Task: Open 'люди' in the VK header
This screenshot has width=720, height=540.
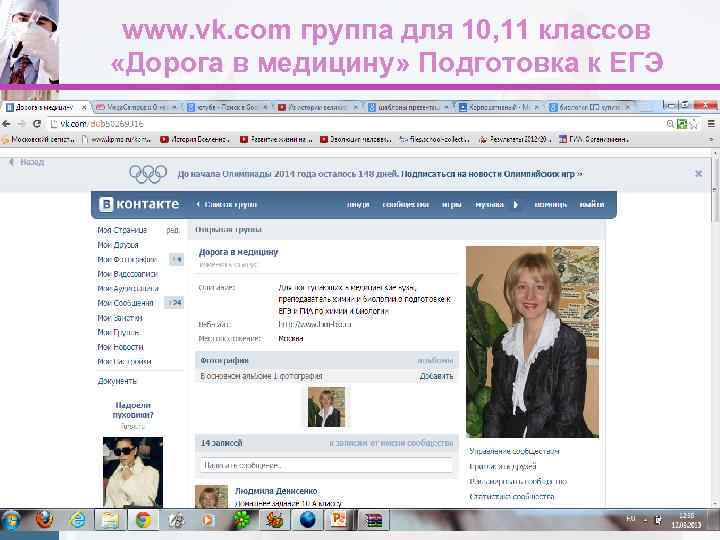Action: 358,204
